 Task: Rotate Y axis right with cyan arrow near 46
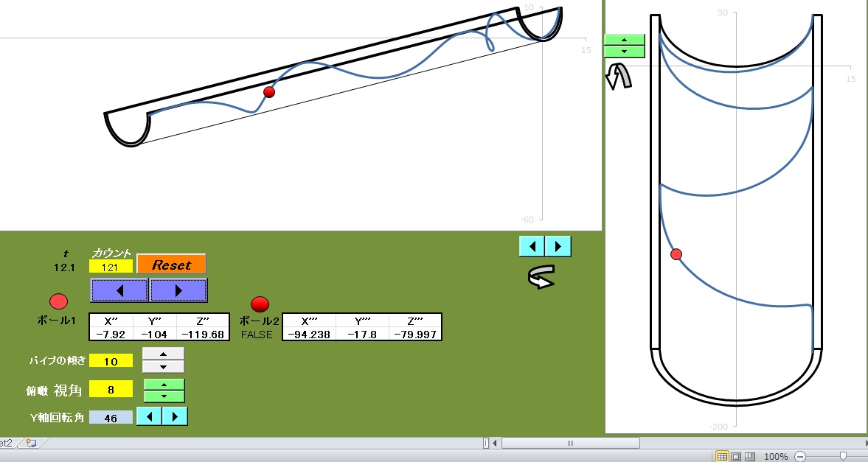175,416
